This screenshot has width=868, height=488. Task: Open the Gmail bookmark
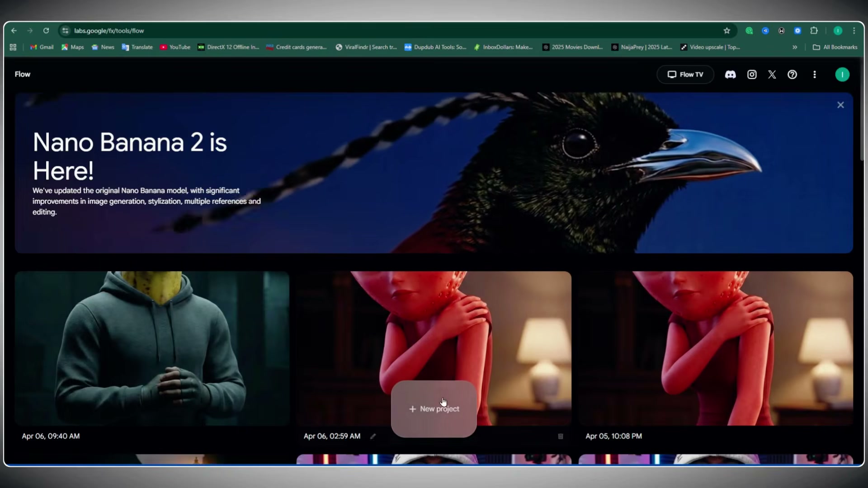(42, 47)
